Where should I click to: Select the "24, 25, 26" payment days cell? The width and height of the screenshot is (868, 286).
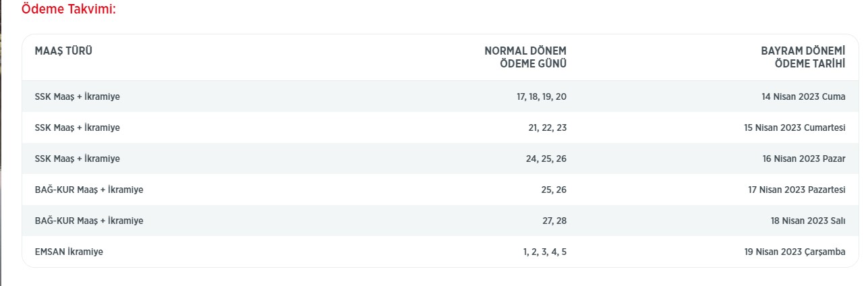click(547, 159)
